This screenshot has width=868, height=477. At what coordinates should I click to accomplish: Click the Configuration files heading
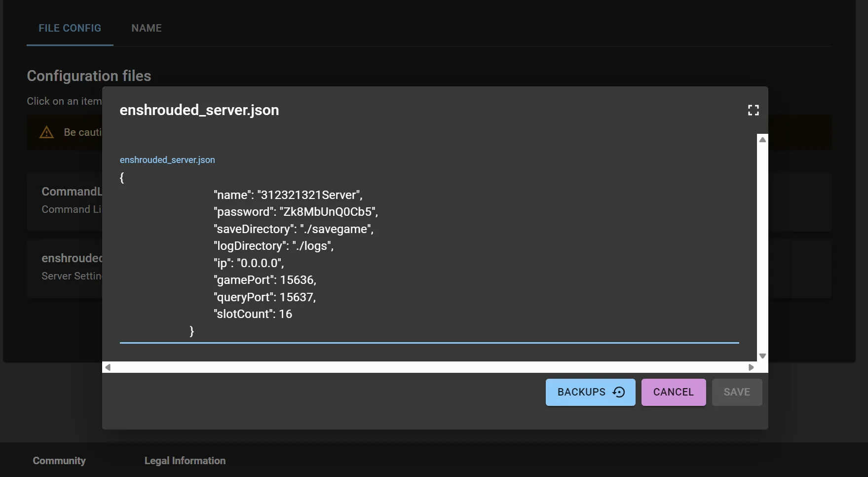89,76
